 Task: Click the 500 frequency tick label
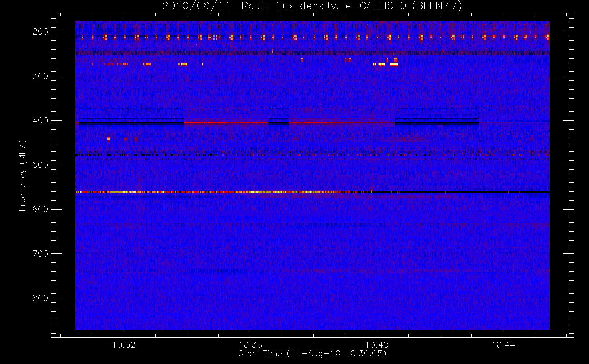click(40, 165)
